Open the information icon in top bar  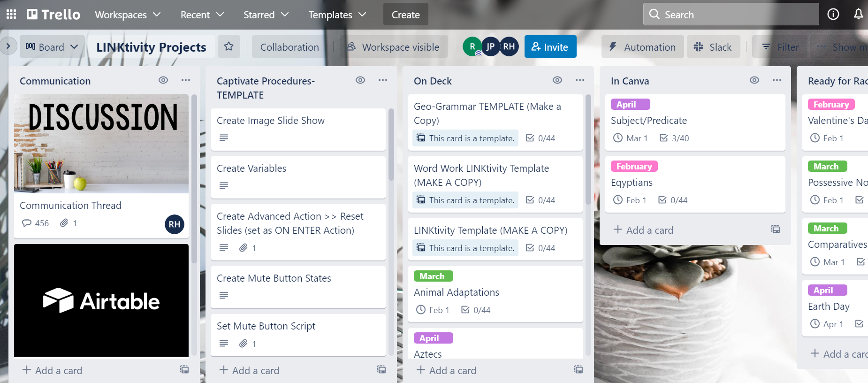833,15
